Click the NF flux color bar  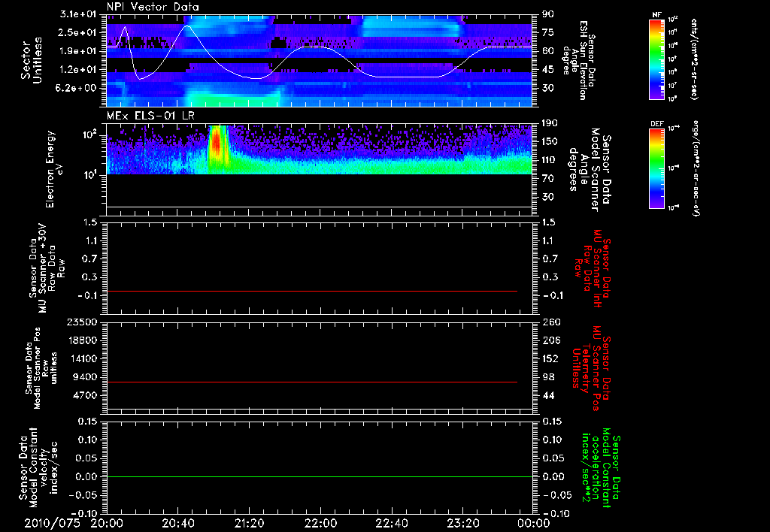tap(657, 59)
